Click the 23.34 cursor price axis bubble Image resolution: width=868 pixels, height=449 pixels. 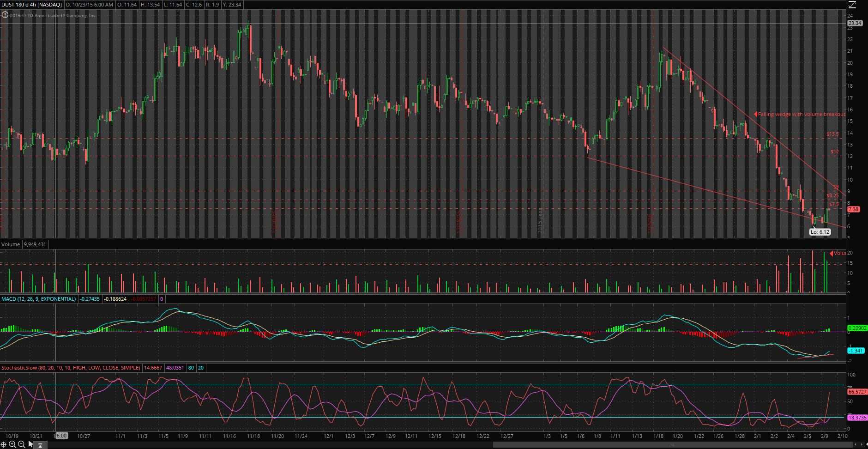pyautogui.click(x=855, y=23)
